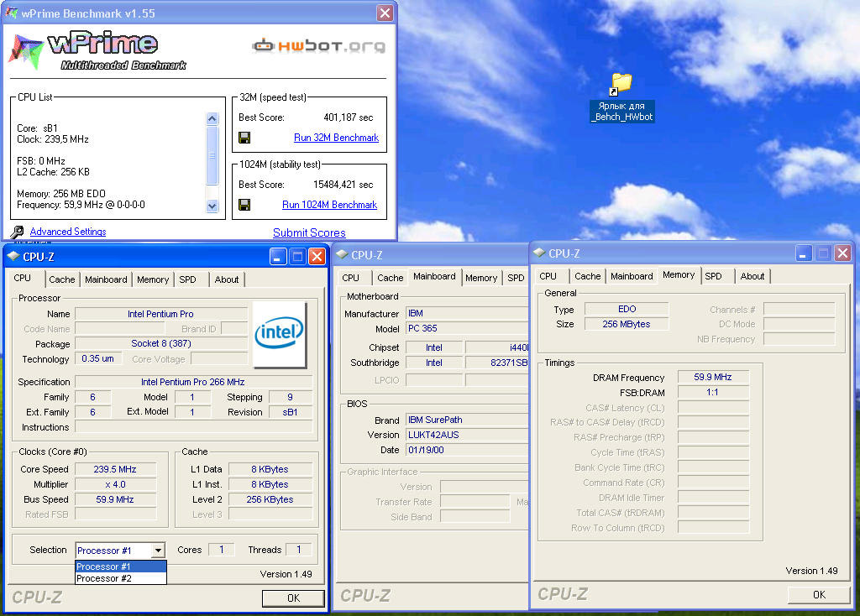This screenshot has height=616, width=860.
Task: Click the Multiplier value x 4.0
Action: pos(115,484)
